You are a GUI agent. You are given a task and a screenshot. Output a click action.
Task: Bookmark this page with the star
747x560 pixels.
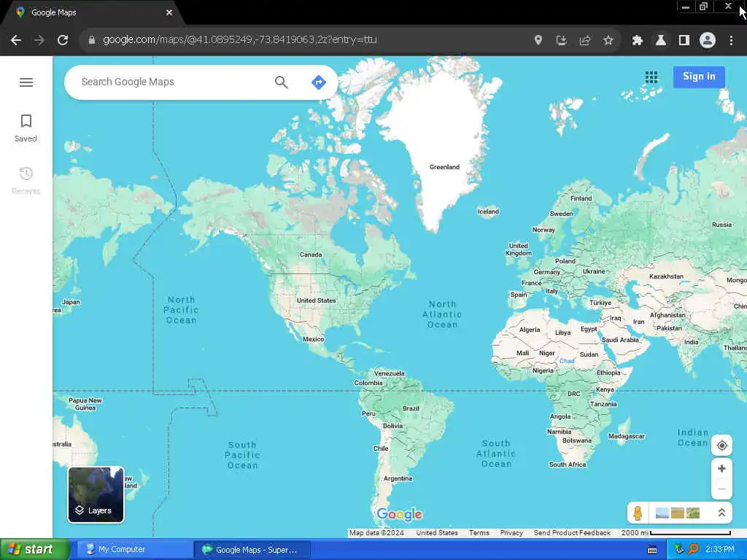[x=608, y=41]
